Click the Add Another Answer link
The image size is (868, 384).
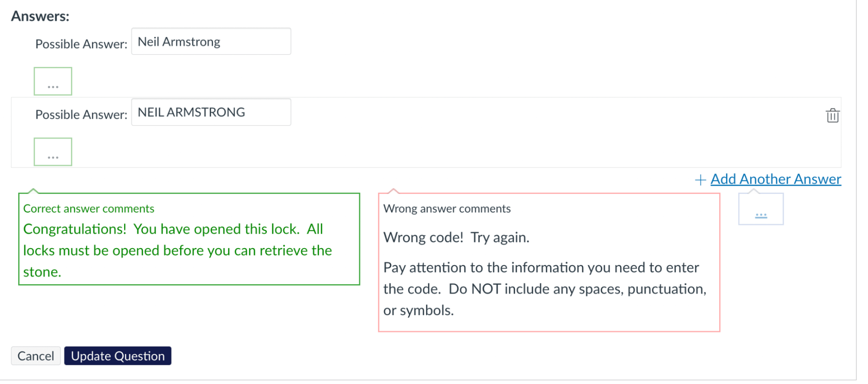point(776,179)
